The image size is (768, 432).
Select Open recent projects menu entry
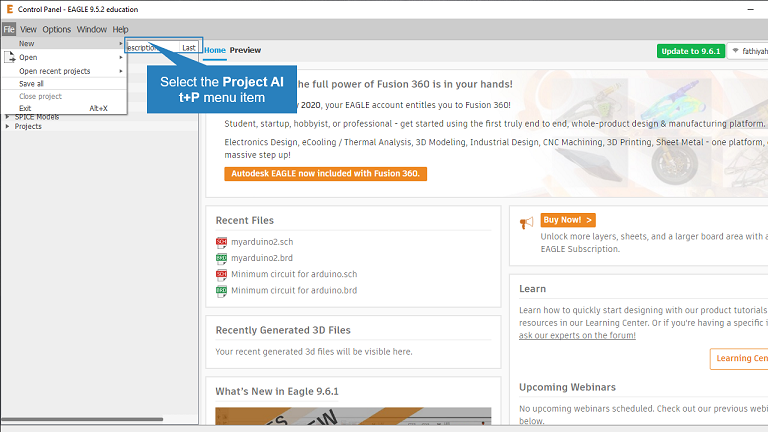[64, 71]
